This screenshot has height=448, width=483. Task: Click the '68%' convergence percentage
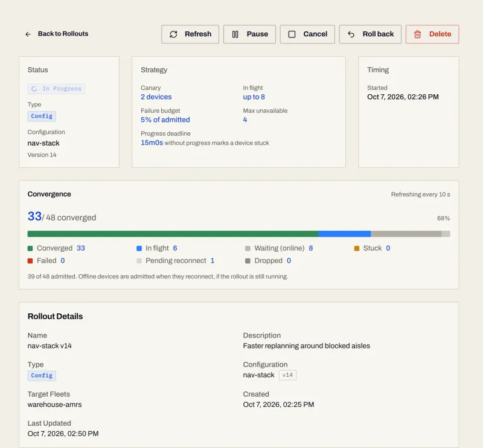[444, 219]
